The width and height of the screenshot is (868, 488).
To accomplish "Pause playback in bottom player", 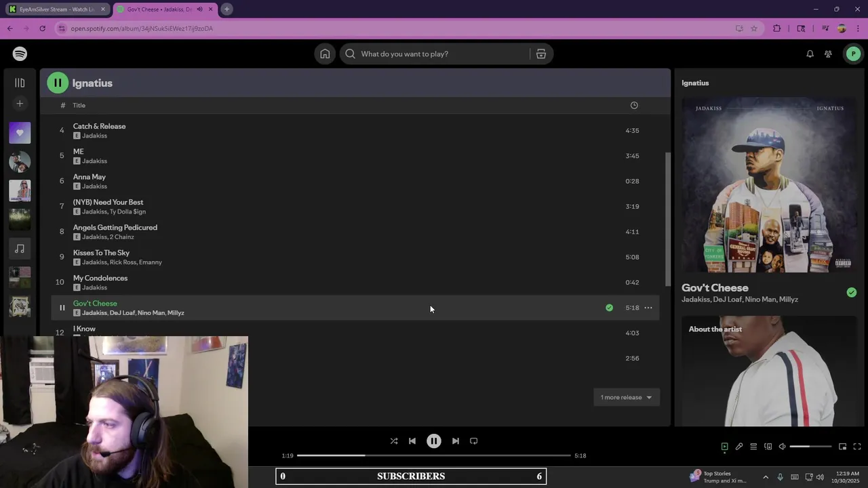I will (x=434, y=441).
